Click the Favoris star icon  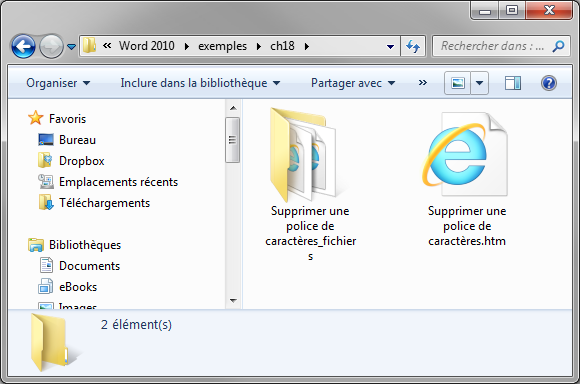36,118
